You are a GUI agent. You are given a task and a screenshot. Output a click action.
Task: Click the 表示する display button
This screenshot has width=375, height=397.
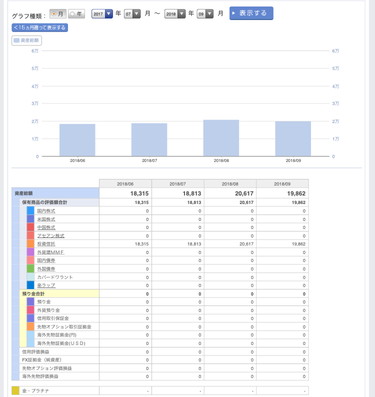point(251,13)
